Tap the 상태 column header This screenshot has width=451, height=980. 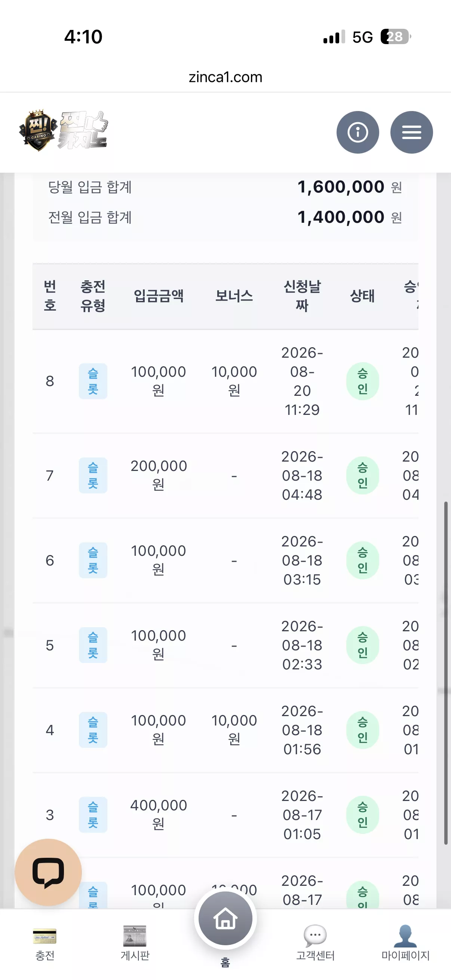(362, 296)
